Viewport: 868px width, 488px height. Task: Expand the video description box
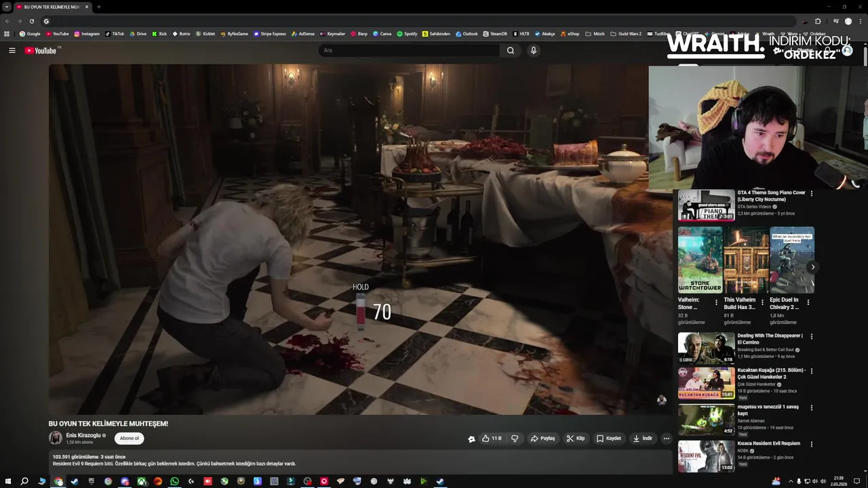[x=360, y=461]
